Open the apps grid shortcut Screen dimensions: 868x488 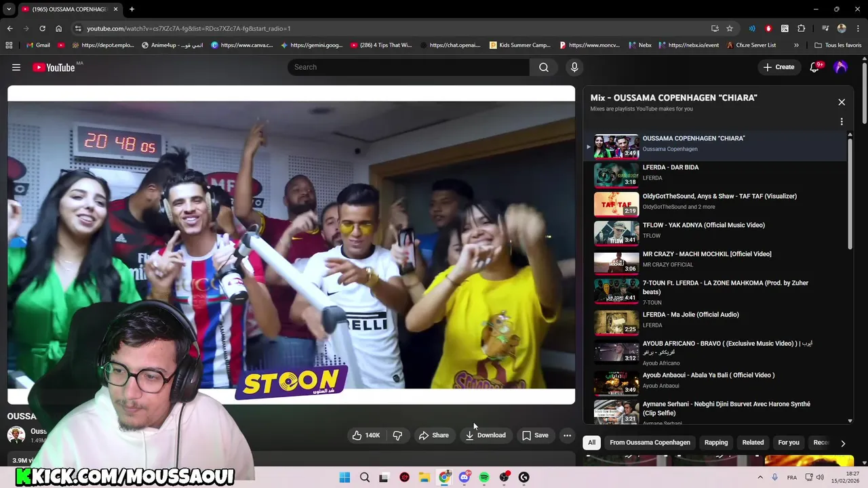tap(9, 45)
